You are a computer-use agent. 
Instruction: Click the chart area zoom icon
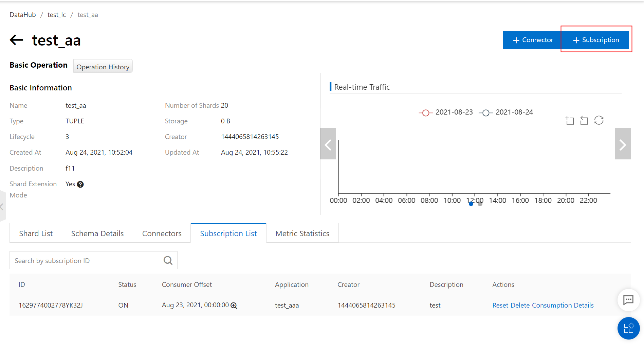click(x=570, y=120)
